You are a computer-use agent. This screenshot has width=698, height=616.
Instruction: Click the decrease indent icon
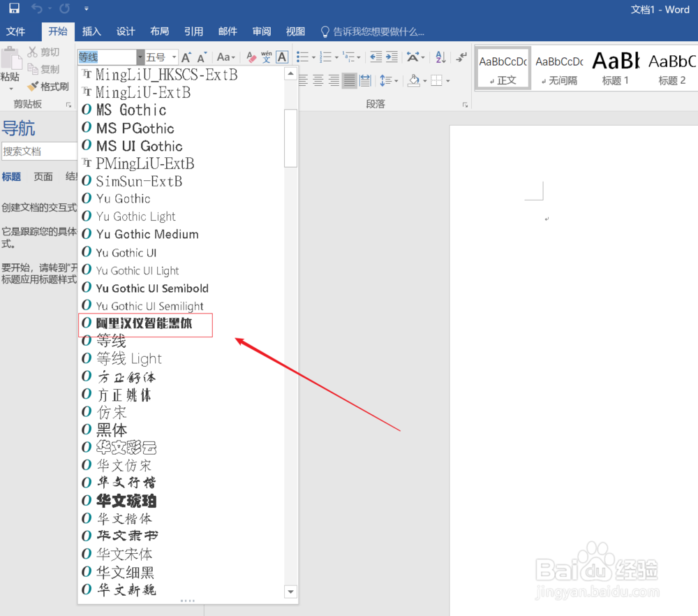point(376,57)
